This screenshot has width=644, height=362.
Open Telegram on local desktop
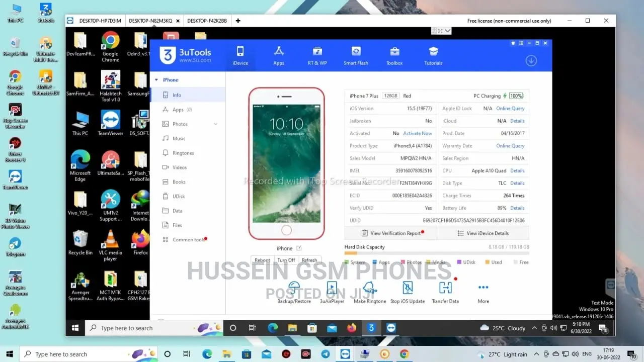point(15,247)
